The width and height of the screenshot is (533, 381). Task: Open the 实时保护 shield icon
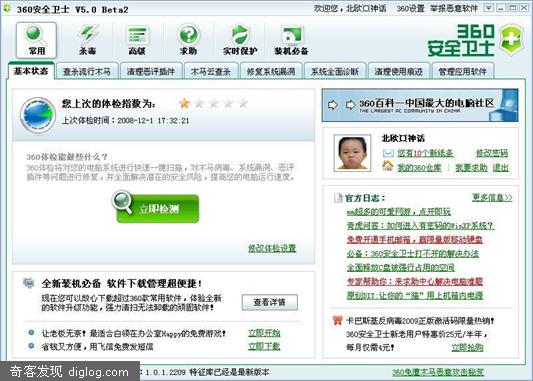click(240, 40)
